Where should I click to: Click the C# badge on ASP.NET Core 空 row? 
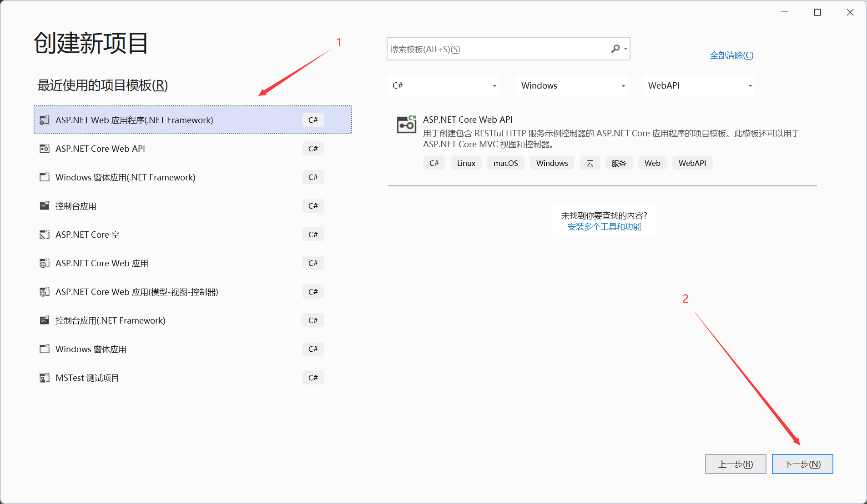pos(313,235)
